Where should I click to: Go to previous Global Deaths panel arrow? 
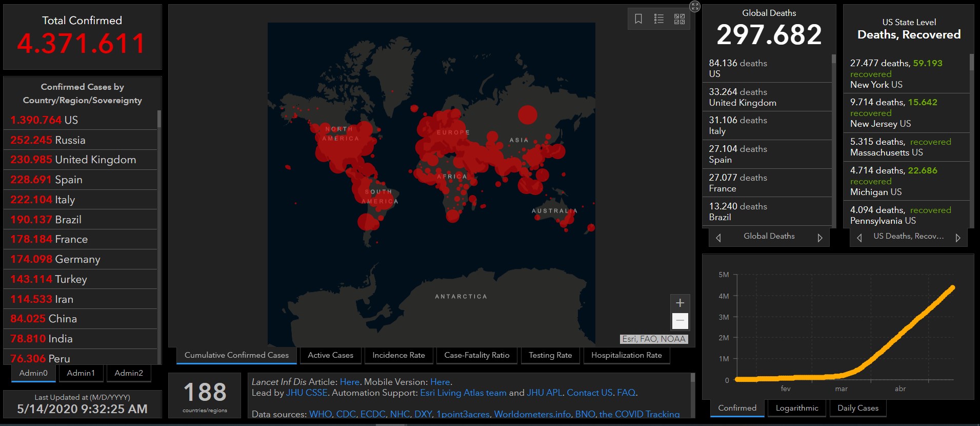point(718,238)
